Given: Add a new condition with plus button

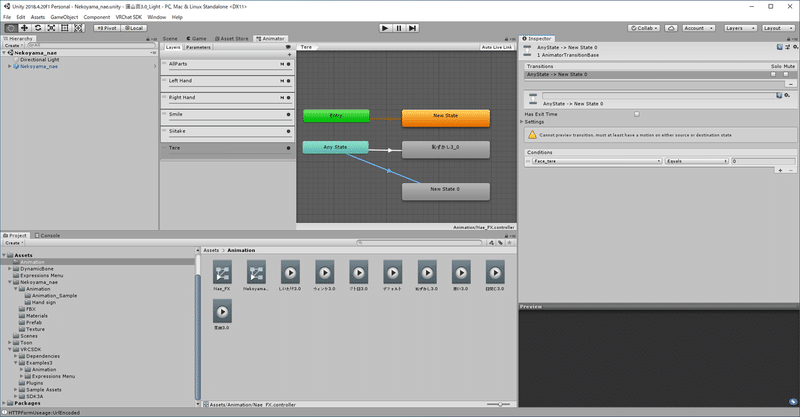Looking at the screenshot, I should tap(780, 170).
